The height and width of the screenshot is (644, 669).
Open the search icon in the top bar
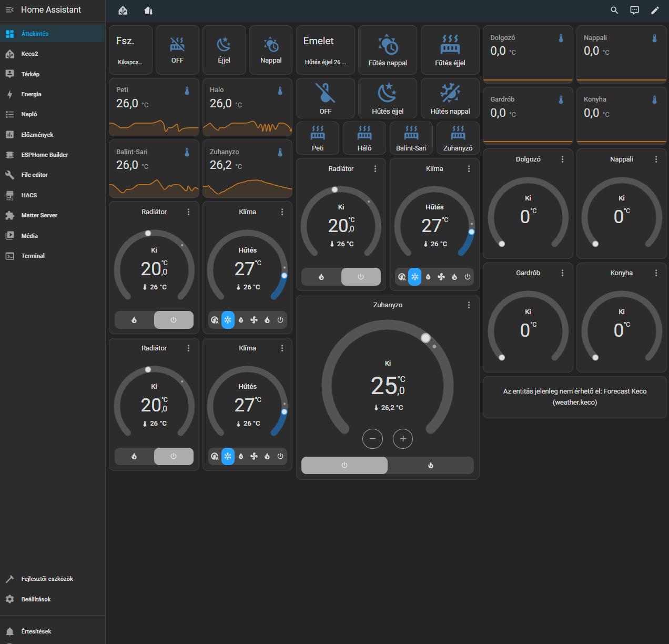point(614,10)
